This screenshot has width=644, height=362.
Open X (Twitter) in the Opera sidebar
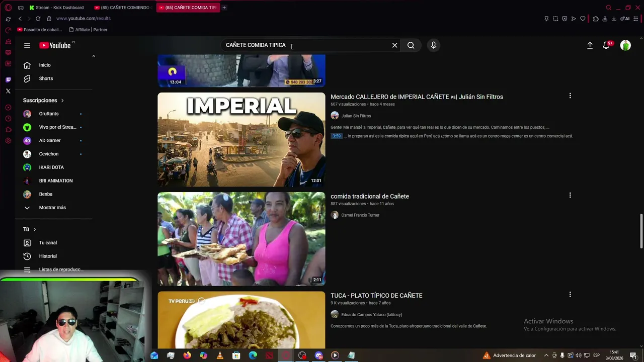tap(8, 91)
